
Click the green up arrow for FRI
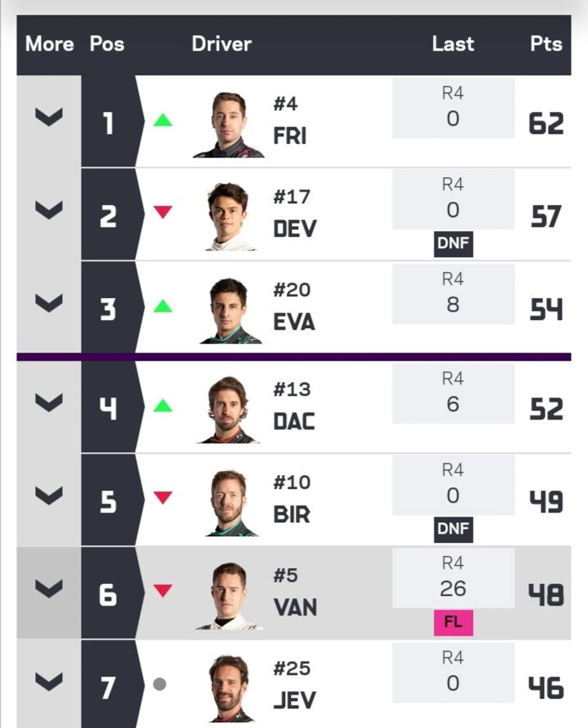coord(163,120)
